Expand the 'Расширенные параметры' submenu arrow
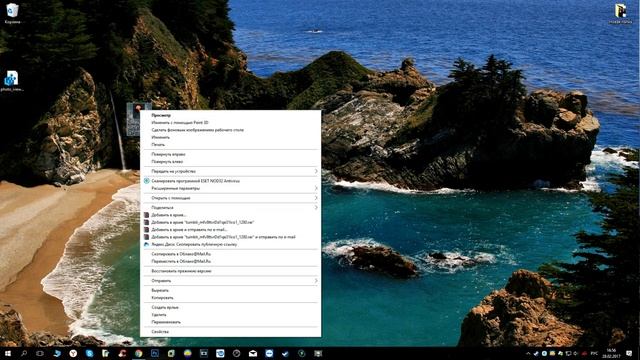Viewport: 640px width, 360px height. 316,188
